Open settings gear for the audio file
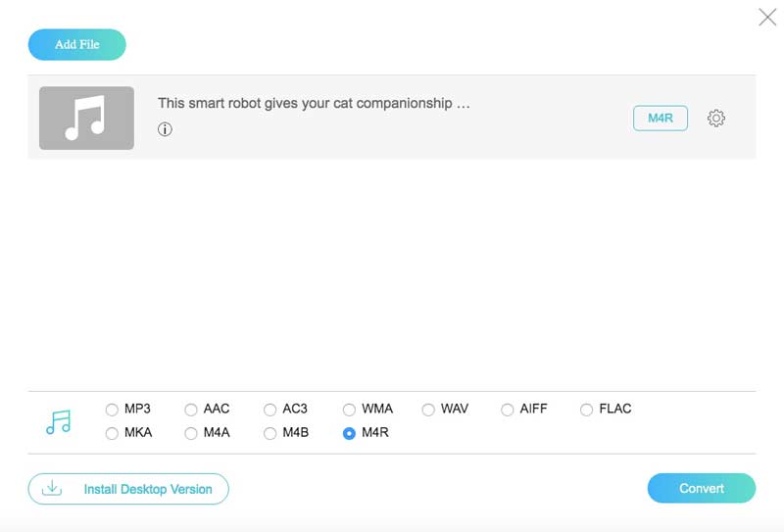The width and height of the screenshot is (784, 532). tap(716, 119)
